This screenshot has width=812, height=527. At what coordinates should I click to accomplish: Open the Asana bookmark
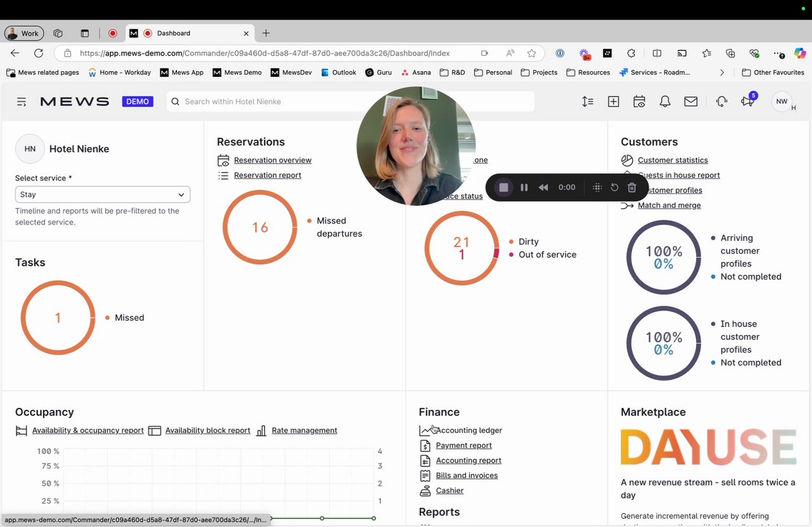pyautogui.click(x=416, y=72)
